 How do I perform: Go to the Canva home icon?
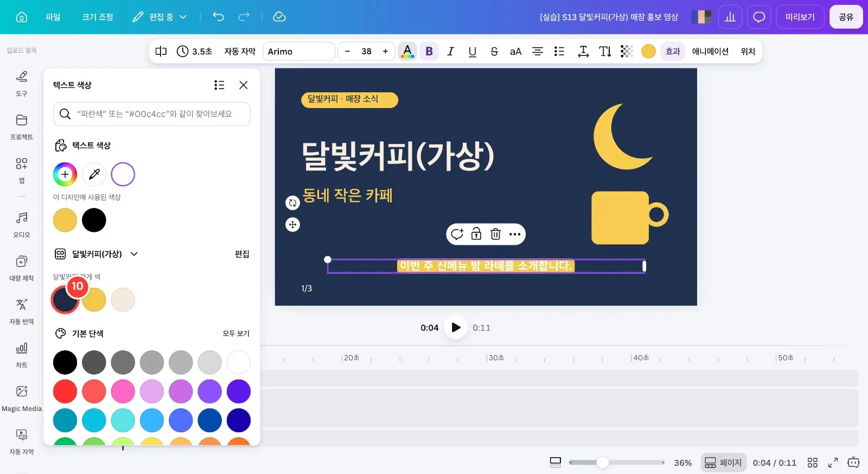coord(22,17)
